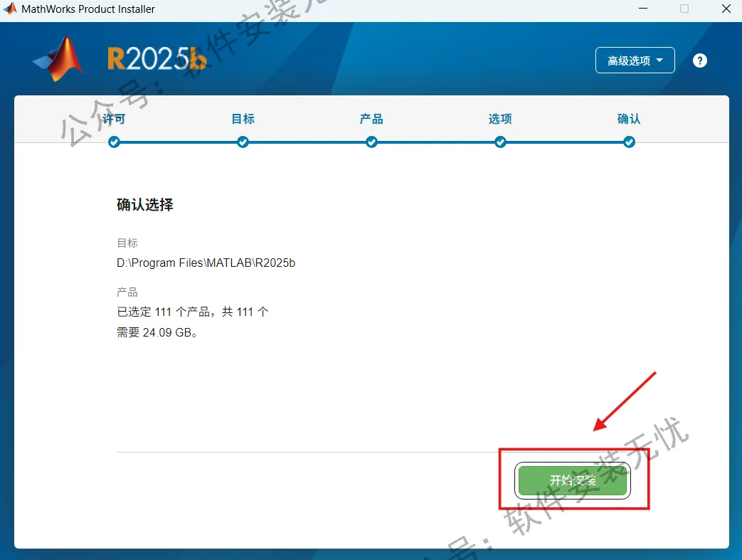Viewport: 742px width, 560px height.
Task: Click the 产品 step checkmark circle
Action: pyautogui.click(x=371, y=142)
